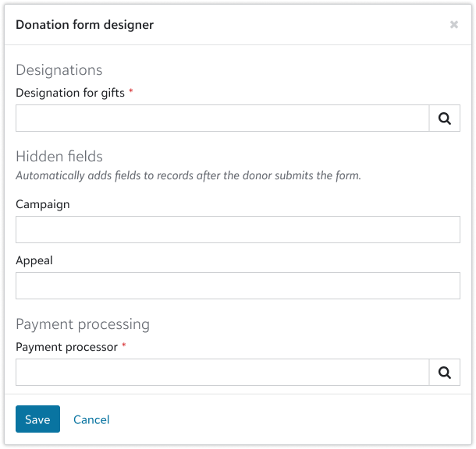Focus the Payment processor text field

pos(222,373)
